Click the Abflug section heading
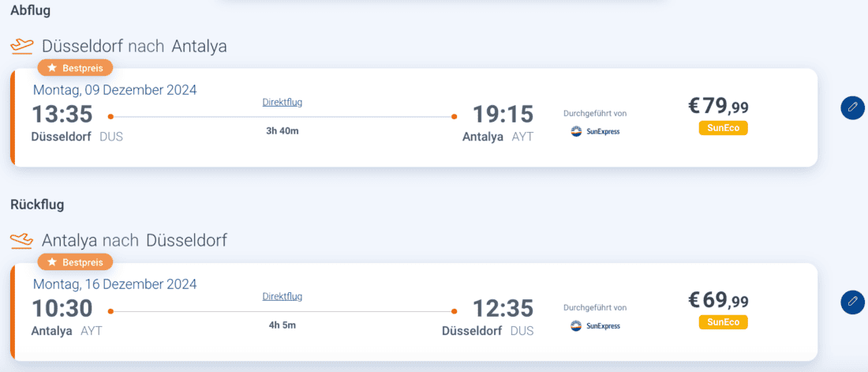This screenshot has width=868, height=372. (x=32, y=10)
